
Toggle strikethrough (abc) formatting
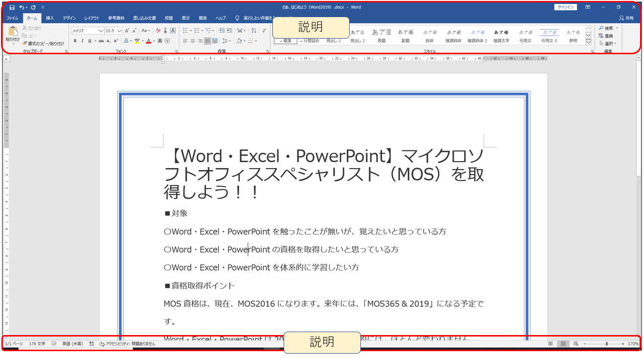(x=101, y=41)
